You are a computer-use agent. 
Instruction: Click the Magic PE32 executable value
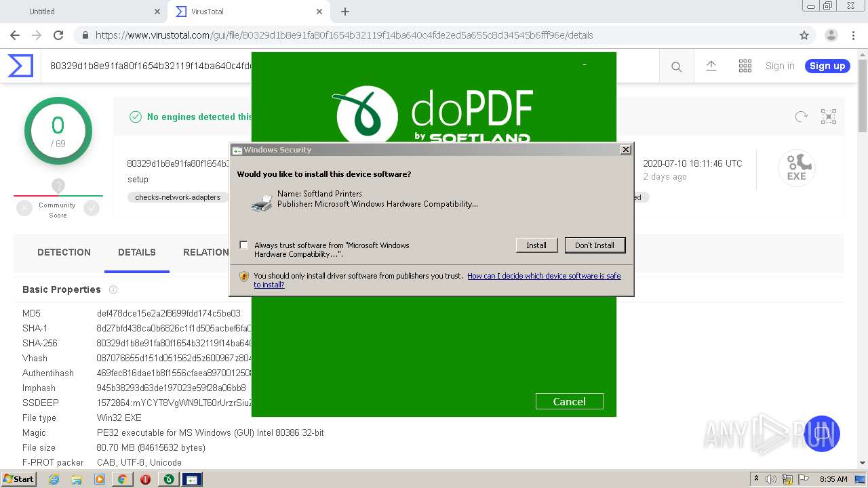(x=210, y=432)
